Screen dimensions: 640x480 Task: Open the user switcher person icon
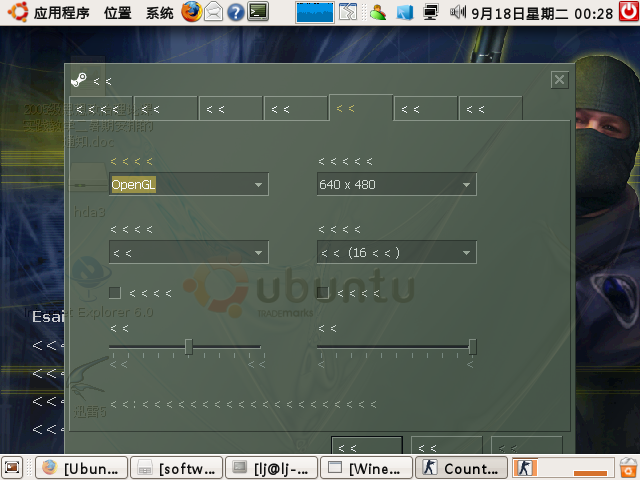point(378,12)
